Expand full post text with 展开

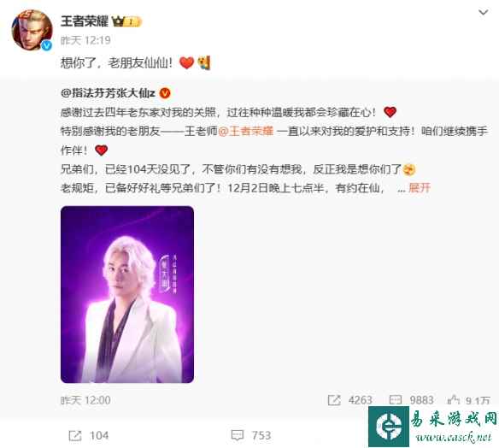[420, 187]
